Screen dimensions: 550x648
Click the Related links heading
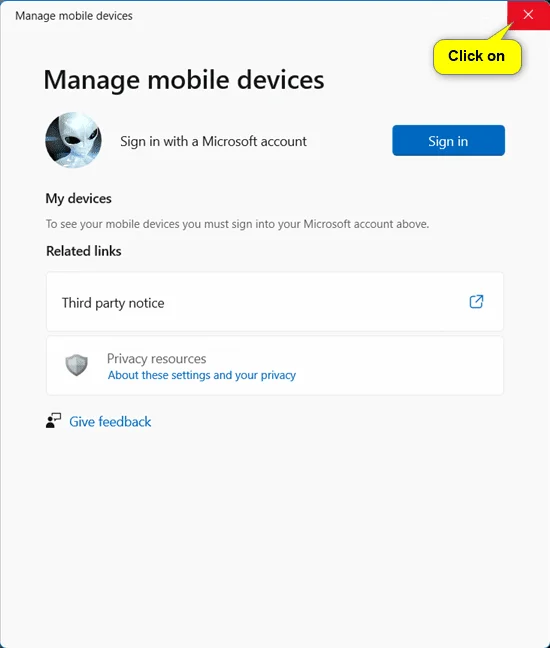tap(83, 251)
